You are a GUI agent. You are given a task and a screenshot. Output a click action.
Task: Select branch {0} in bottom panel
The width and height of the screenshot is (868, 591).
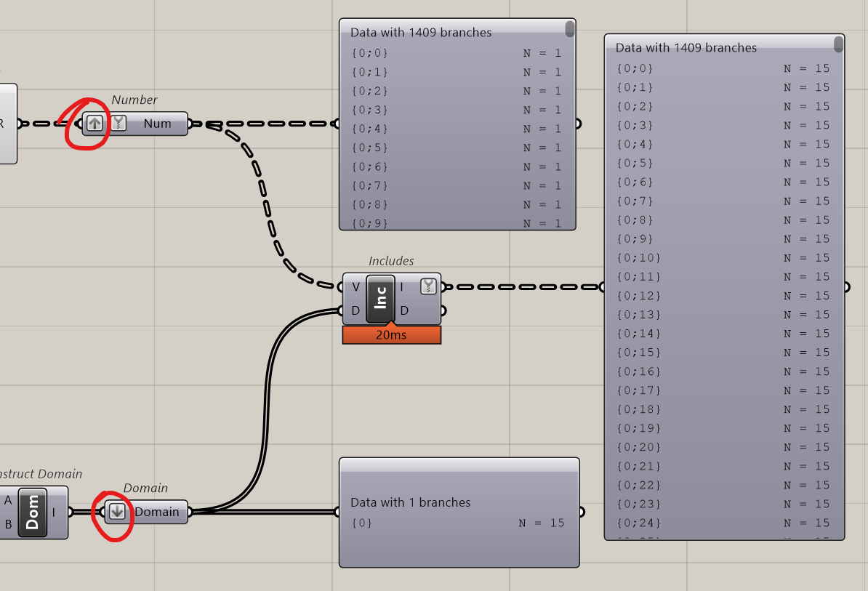[458, 523]
